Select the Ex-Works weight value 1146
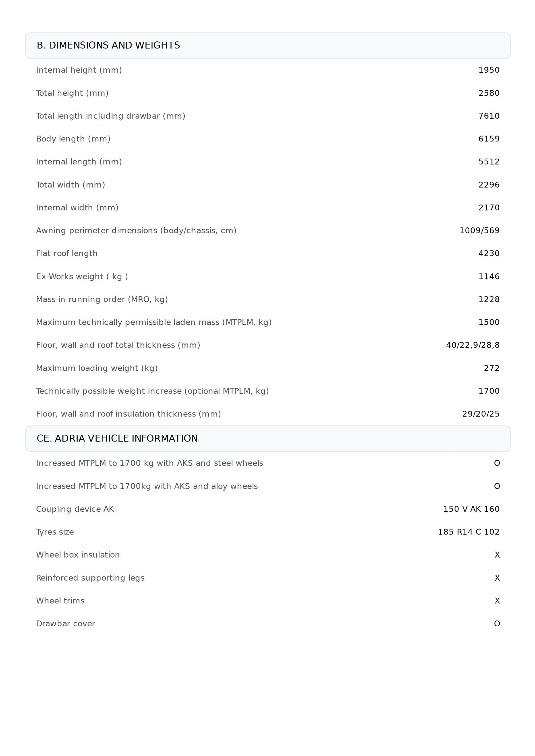The width and height of the screenshot is (535, 756). coord(489,277)
